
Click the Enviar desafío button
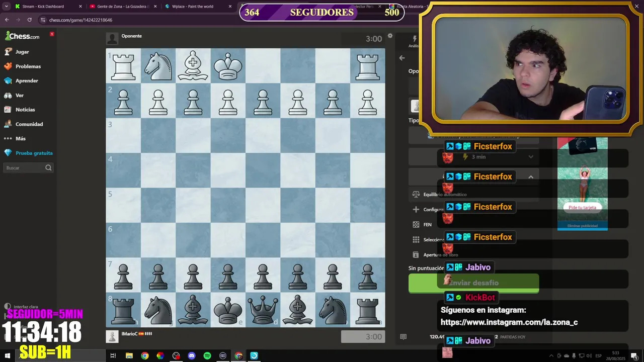(x=473, y=283)
